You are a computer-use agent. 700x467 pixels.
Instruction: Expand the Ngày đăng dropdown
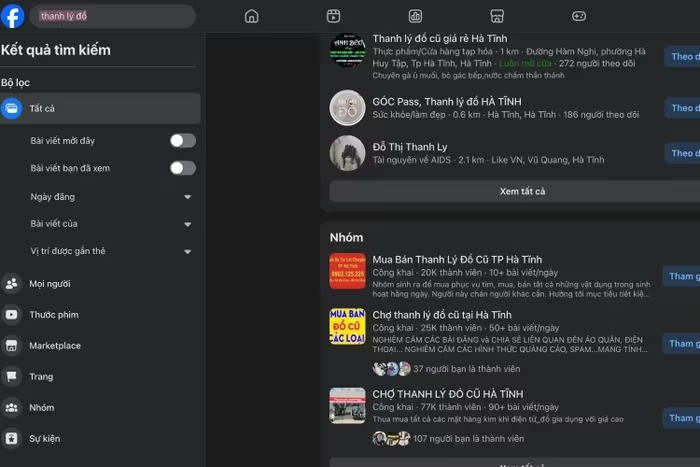(x=188, y=197)
